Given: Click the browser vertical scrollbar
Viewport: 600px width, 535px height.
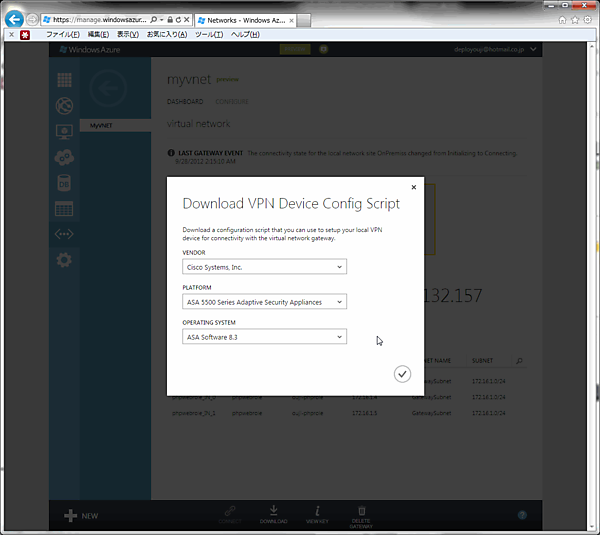Looking at the screenshot, I should (590, 286).
